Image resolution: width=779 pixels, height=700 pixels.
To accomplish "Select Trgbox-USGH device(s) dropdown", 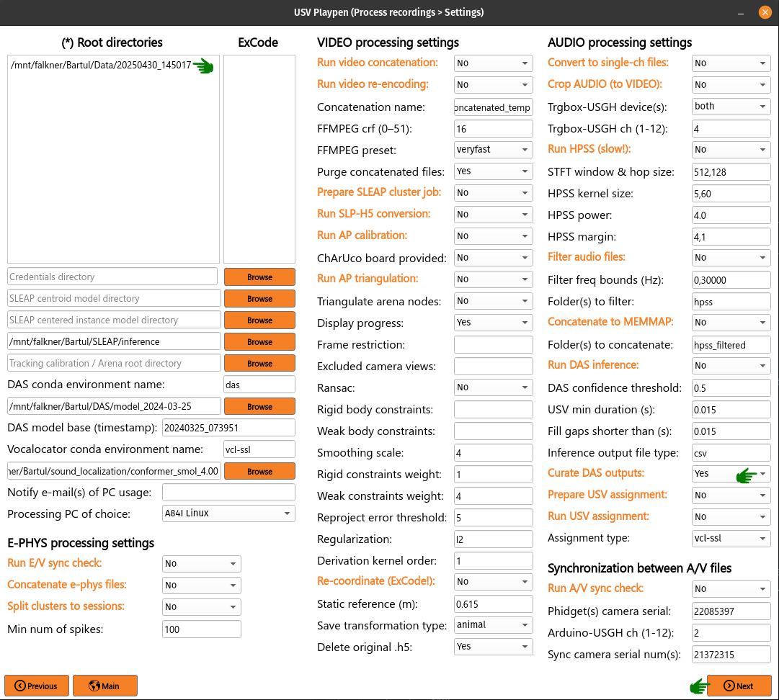I will point(731,107).
